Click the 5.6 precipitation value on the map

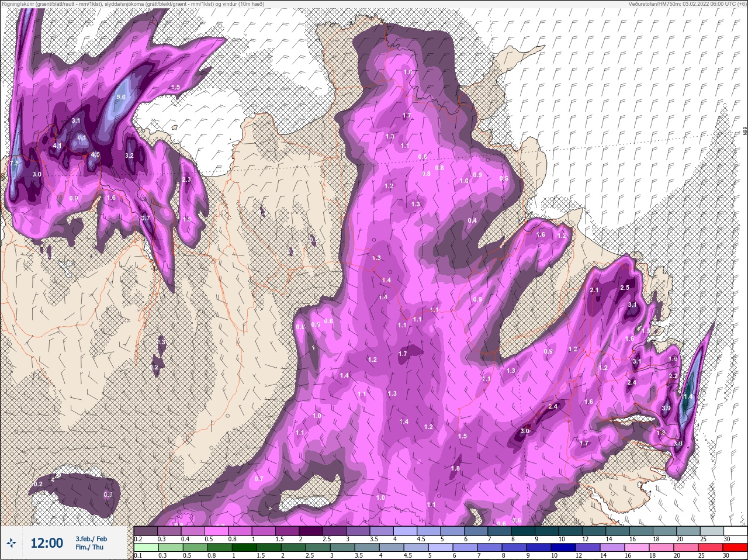[122, 97]
